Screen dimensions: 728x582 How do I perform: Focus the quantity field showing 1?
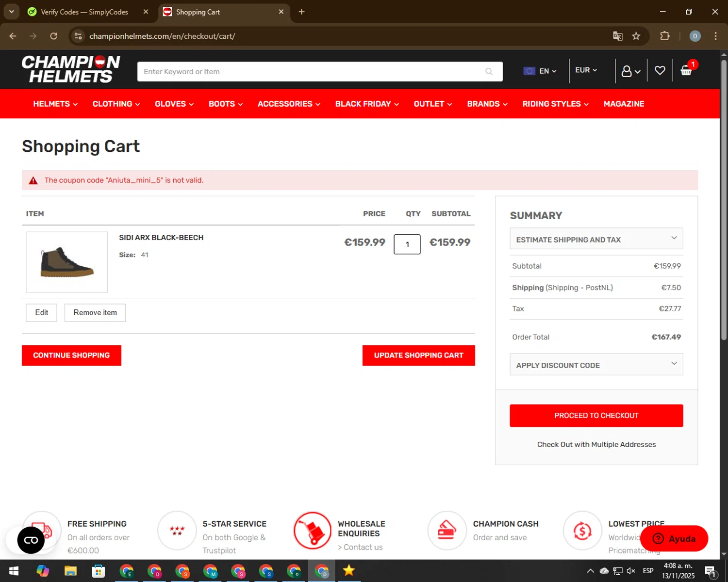[407, 244]
